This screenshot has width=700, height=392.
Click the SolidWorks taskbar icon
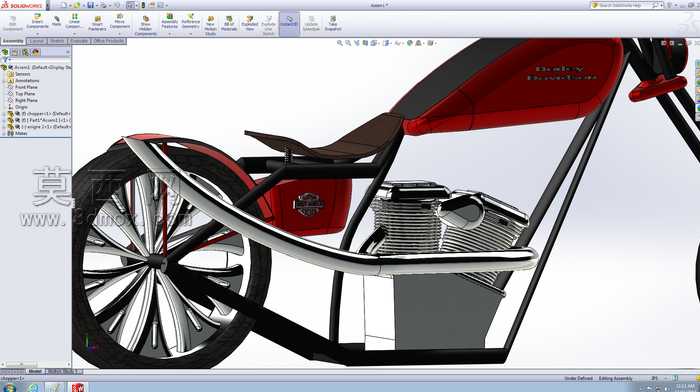(x=78, y=388)
